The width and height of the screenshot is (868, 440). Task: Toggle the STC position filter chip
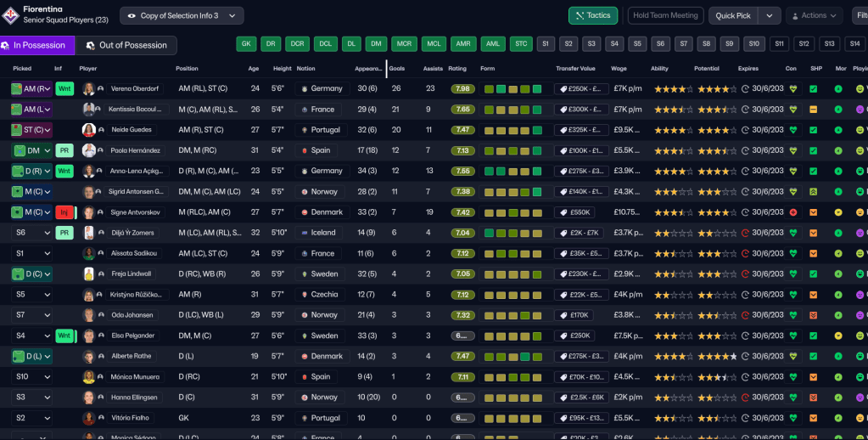[x=520, y=44]
